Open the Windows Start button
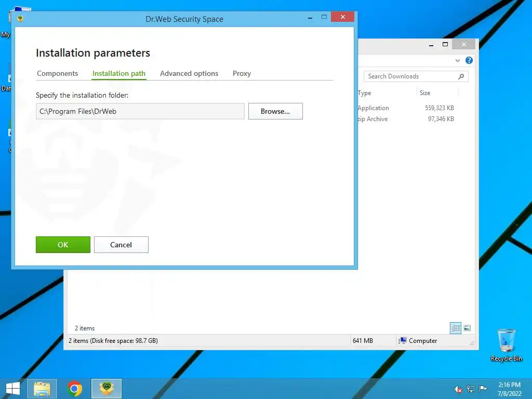 coord(13,389)
